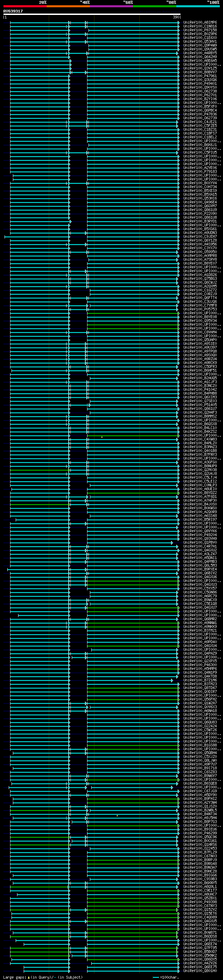
Task: Click the AV639317 query sequence label
Action: pyautogui.click(x=13, y=11)
